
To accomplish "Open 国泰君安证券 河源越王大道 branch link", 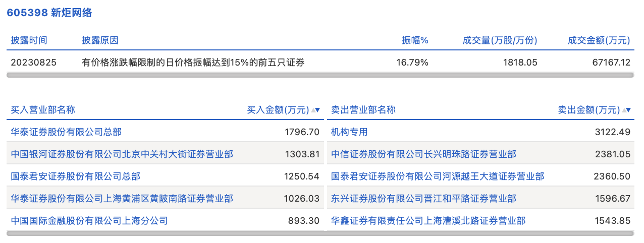I will coord(438,176).
